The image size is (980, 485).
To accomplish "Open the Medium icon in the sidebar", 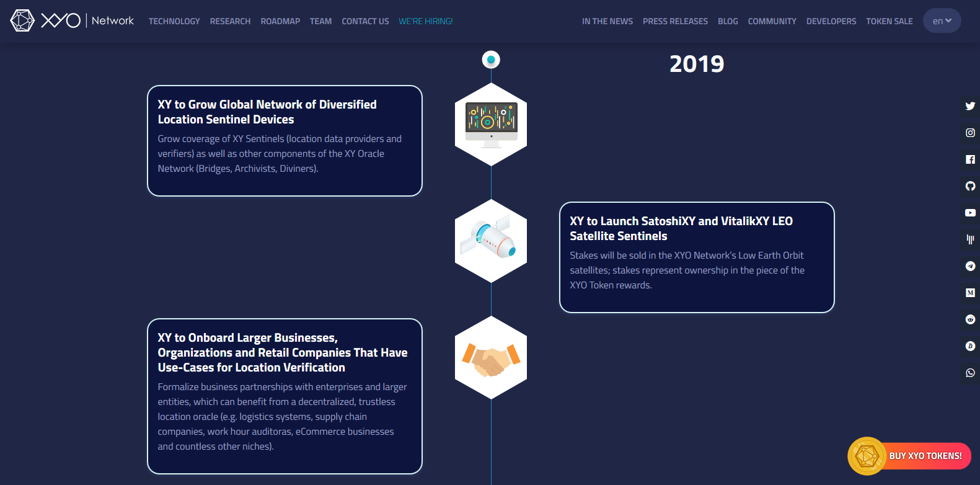I will point(970,293).
